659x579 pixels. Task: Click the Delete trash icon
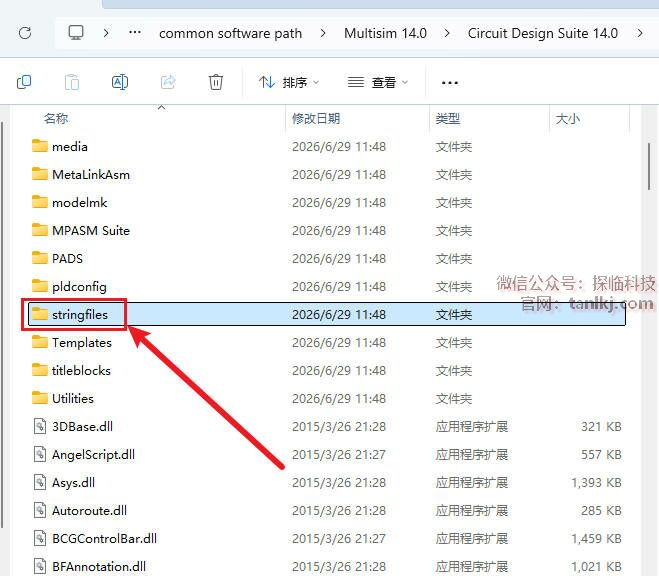pos(216,82)
